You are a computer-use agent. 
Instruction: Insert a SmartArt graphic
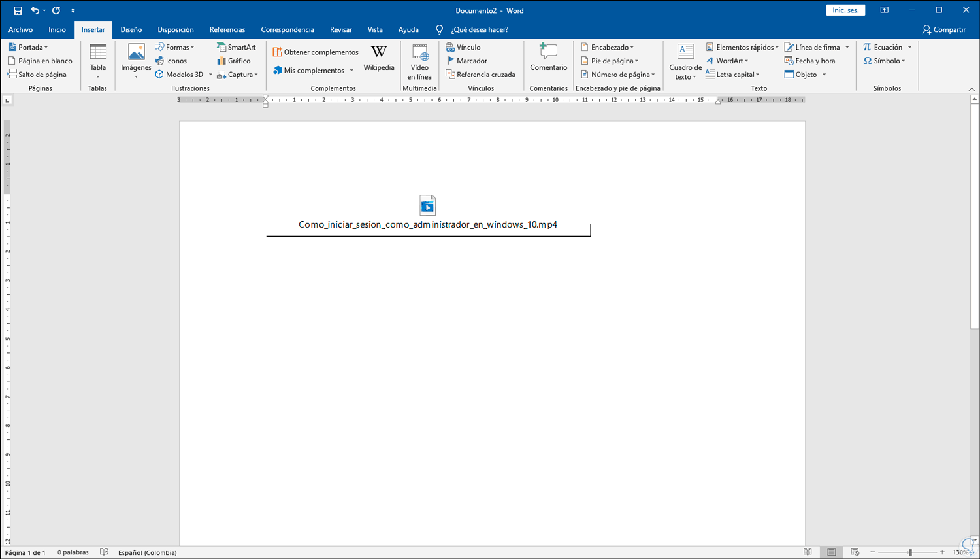[x=237, y=47]
